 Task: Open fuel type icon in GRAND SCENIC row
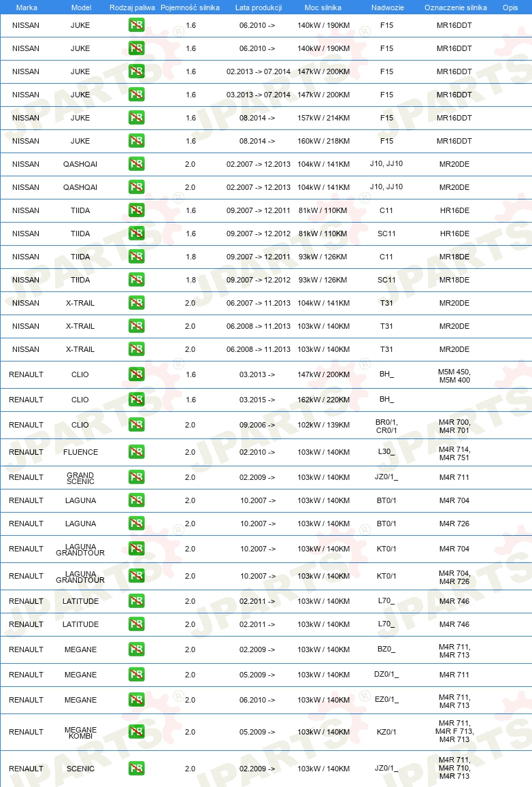[136, 477]
